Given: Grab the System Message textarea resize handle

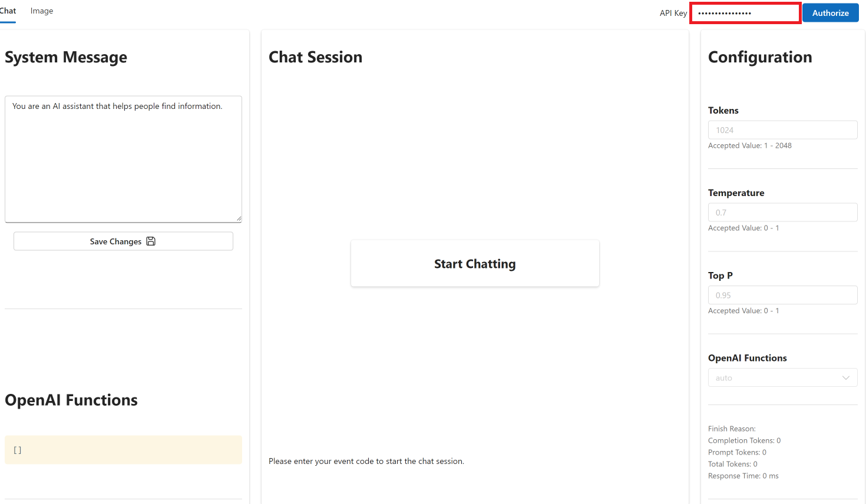Looking at the screenshot, I should pos(239,219).
